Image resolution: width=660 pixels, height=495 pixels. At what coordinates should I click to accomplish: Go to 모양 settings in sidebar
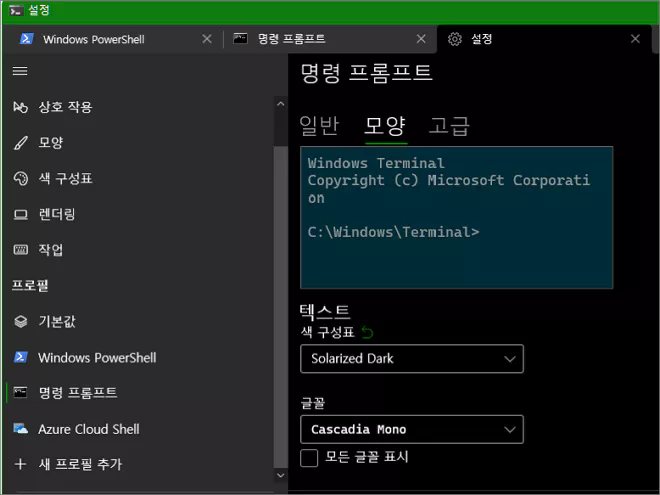tap(139, 143)
